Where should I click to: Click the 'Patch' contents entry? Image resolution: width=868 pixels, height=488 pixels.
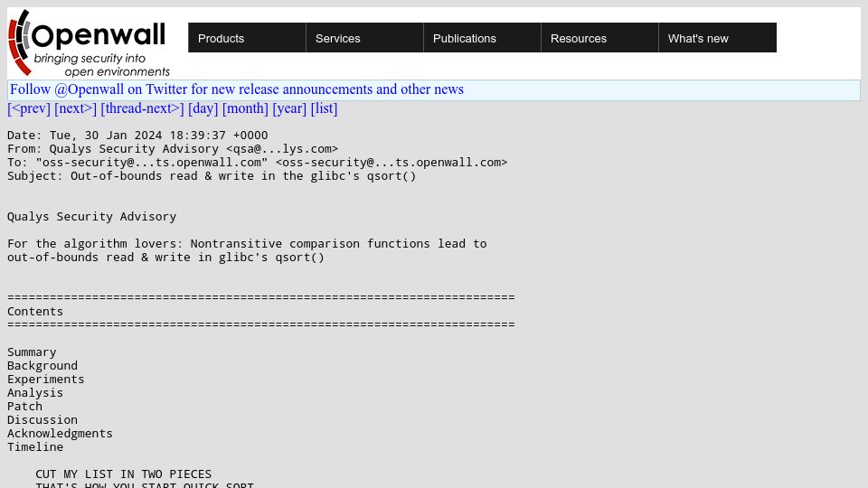25,407
